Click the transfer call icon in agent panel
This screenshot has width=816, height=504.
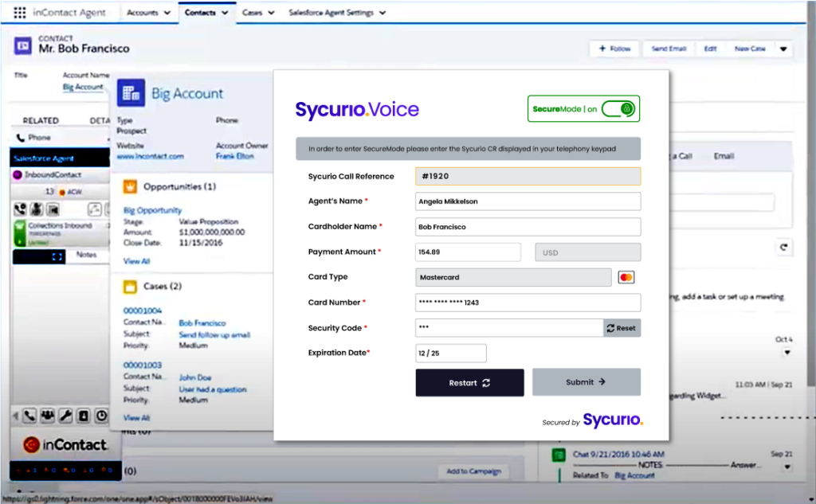(94, 209)
